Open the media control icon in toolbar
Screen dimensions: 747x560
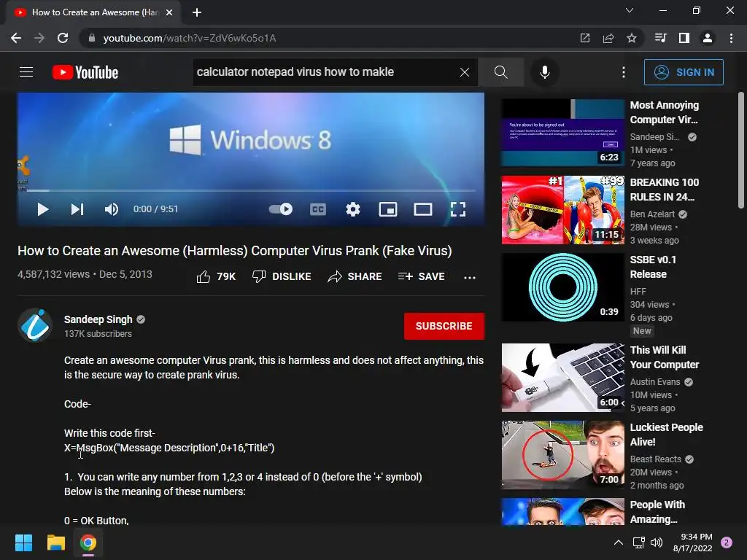pyautogui.click(x=660, y=38)
